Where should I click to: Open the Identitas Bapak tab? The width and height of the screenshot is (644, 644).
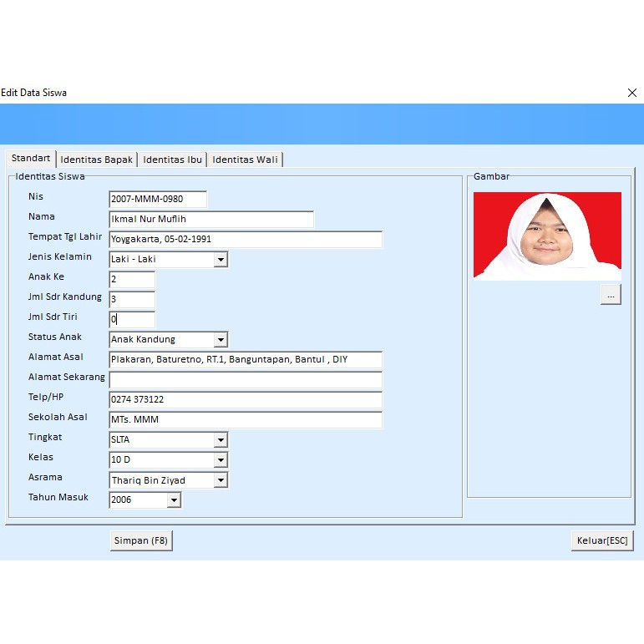96,160
